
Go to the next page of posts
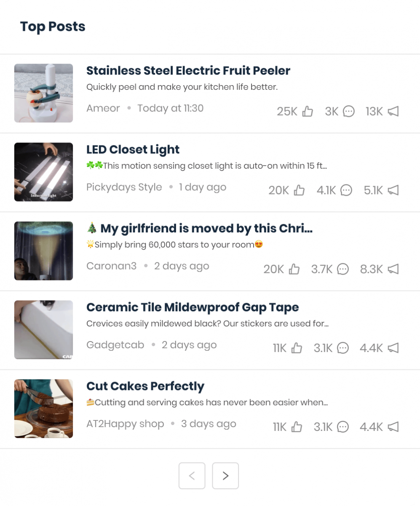pyautogui.click(x=225, y=476)
